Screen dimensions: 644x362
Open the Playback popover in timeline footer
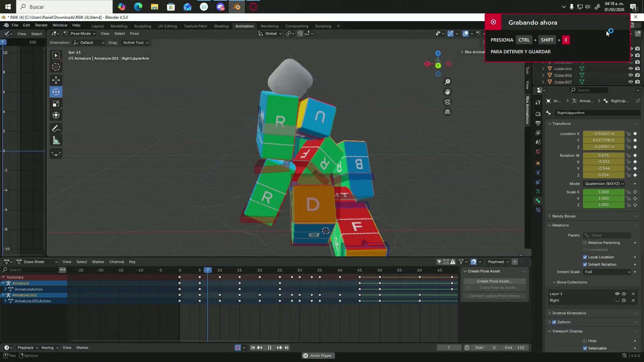pyautogui.click(x=28, y=348)
